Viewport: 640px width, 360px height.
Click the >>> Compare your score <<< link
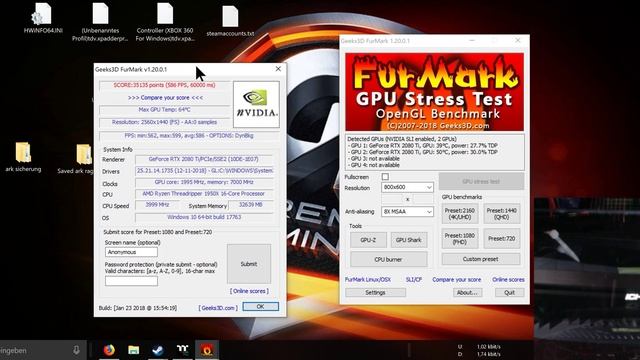tap(165, 98)
